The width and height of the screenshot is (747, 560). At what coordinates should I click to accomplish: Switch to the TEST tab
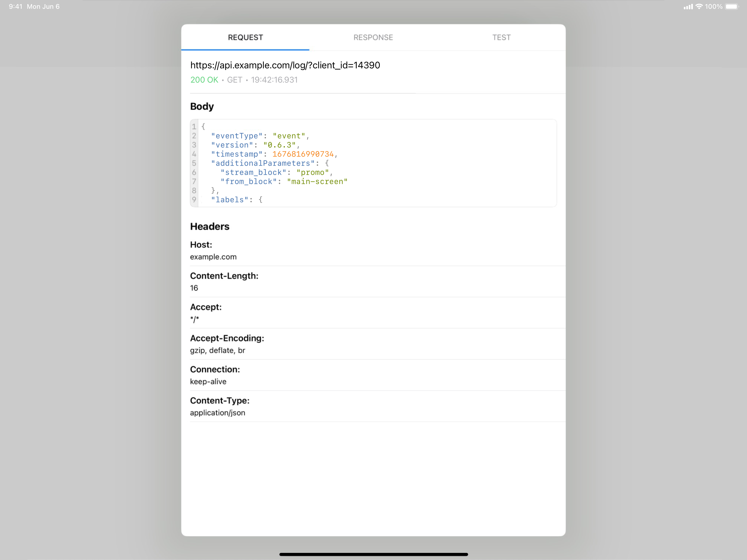pos(501,37)
